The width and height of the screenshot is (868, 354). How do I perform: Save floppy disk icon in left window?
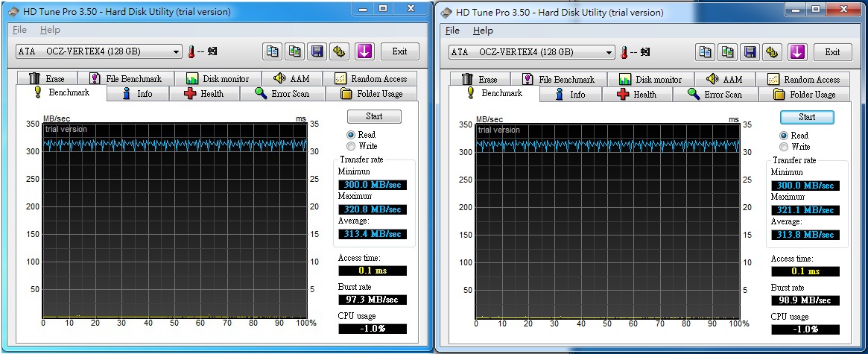point(317,51)
